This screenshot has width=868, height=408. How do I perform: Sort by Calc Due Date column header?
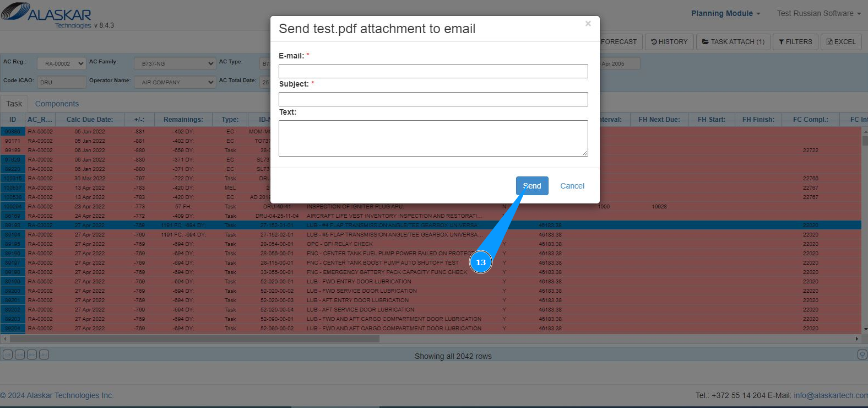pos(90,120)
